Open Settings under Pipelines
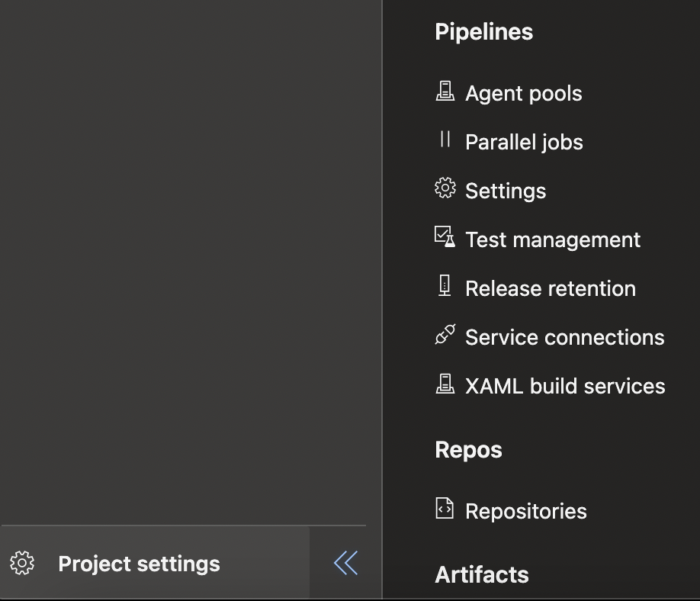Image resolution: width=700 pixels, height=601 pixels. point(506,191)
